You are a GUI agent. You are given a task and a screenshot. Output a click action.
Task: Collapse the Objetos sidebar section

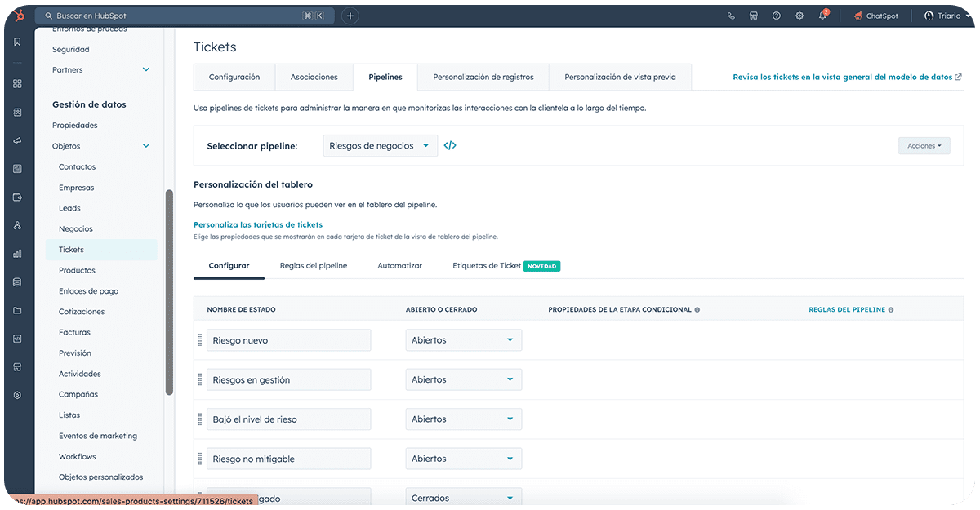pyautogui.click(x=146, y=146)
